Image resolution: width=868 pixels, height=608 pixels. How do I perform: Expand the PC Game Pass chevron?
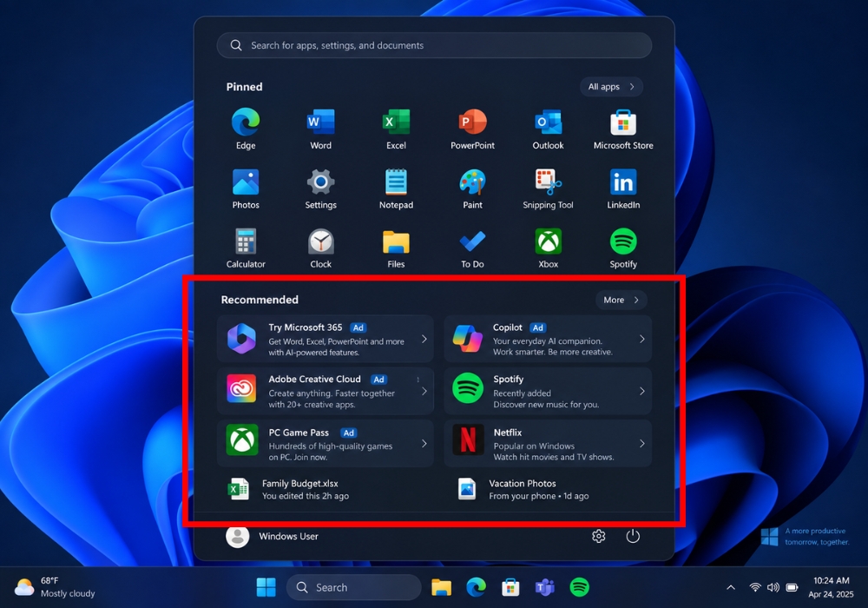424,444
